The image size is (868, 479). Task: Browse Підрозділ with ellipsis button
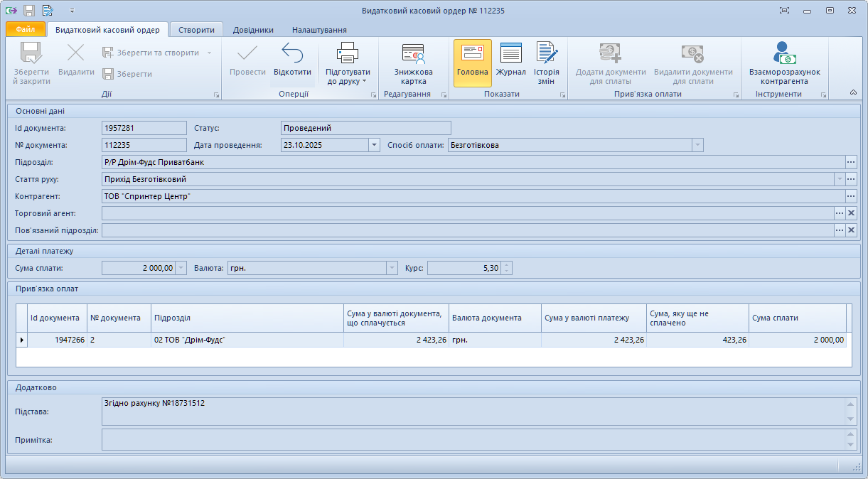tap(851, 162)
